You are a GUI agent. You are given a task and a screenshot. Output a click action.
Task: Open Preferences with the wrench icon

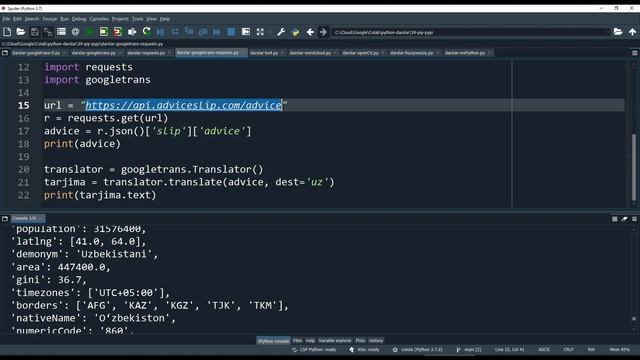click(281, 32)
